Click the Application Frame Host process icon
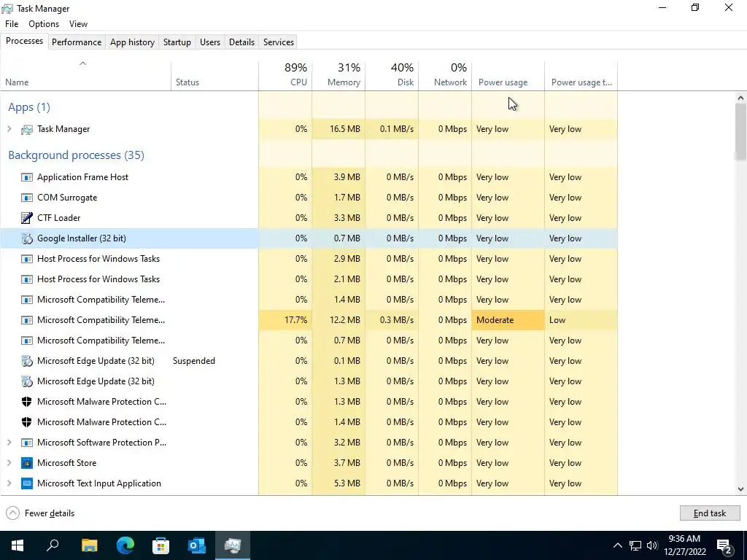 pos(27,178)
